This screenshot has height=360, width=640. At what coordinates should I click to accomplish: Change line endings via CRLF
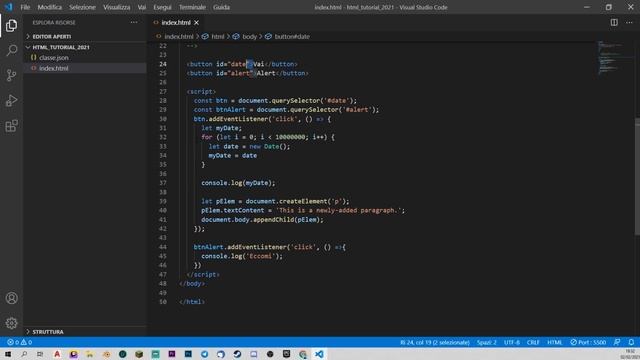point(533,342)
